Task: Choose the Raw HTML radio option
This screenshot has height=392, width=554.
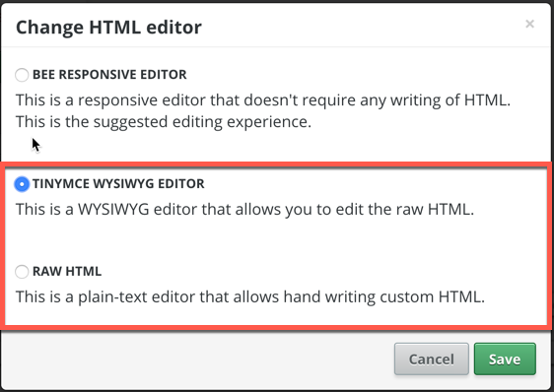Action: [x=22, y=272]
